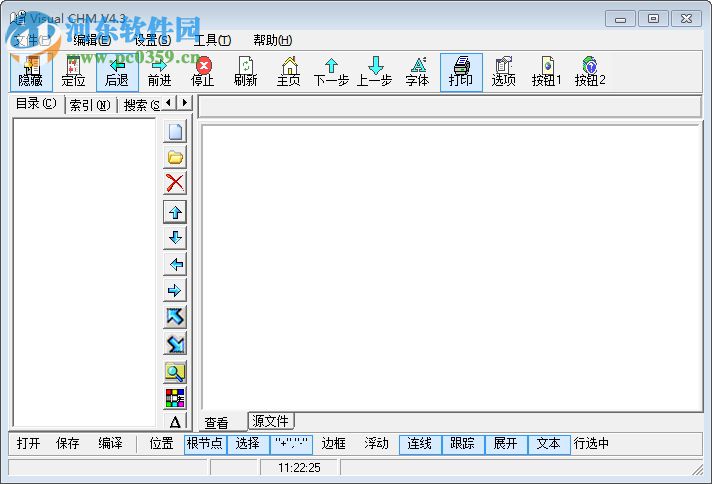Open the 工具(T) menu
The width and height of the screenshot is (712, 484).
click(x=213, y=40)
